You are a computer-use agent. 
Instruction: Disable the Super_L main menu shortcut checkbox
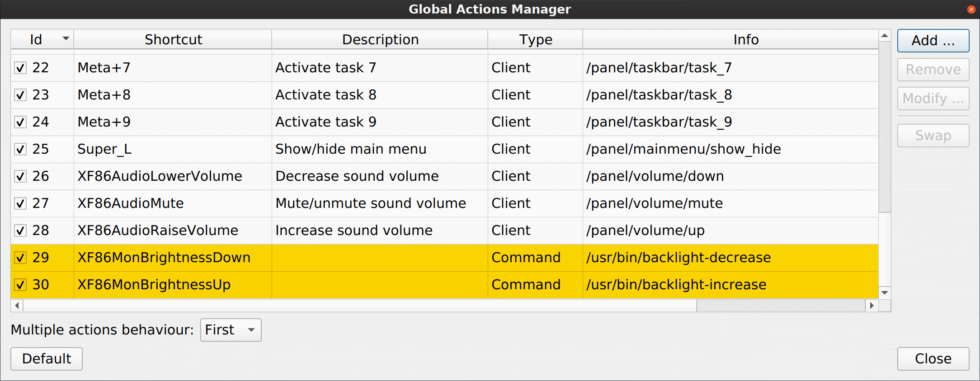tap(20, 149)
